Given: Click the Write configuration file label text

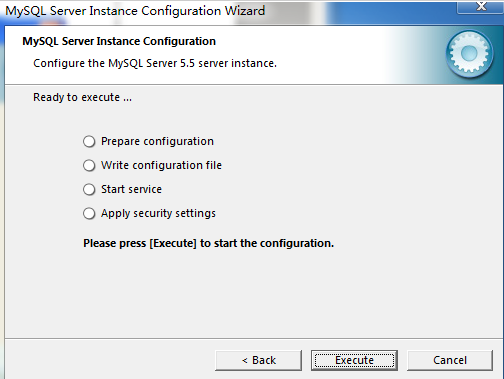Looking at the screenshot, I should pyautogui.click(x=161, y=165).
